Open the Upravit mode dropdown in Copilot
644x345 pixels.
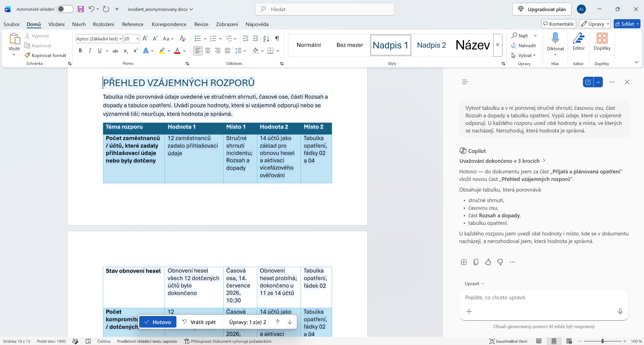[474, 284]
